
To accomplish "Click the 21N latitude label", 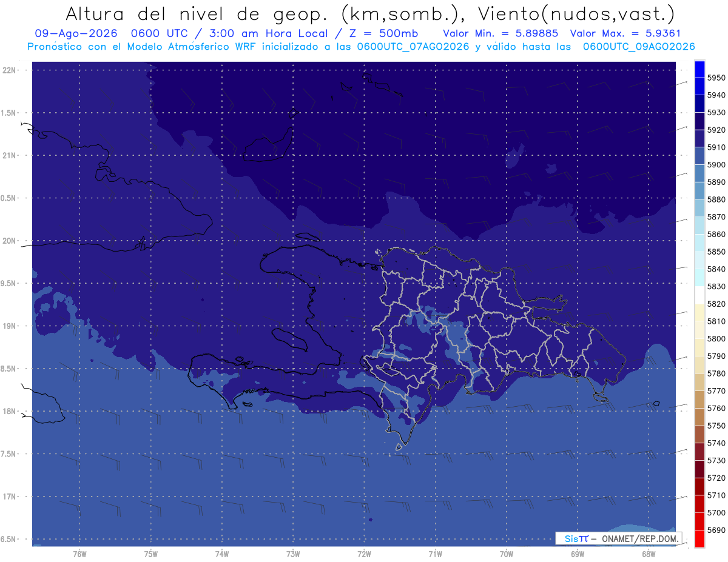I will pyautogui.click(x=10, y=155).
